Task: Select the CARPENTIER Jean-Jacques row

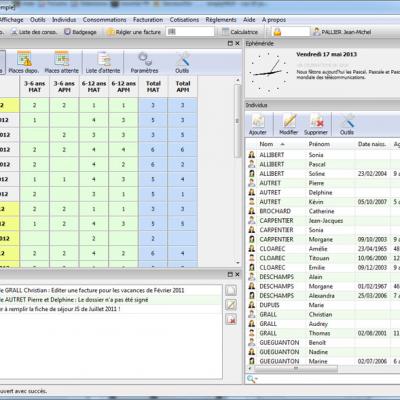Action: pos(323,220)
